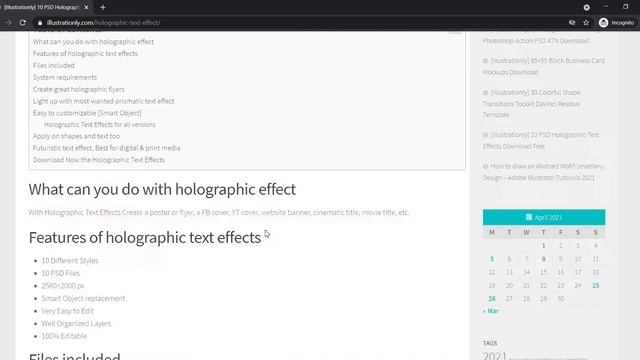Open '30 Colorful Shape Transitions Toolkit' post
Image resolution: width=640 pixels, height=360 pixels.
tap(531, 104)
